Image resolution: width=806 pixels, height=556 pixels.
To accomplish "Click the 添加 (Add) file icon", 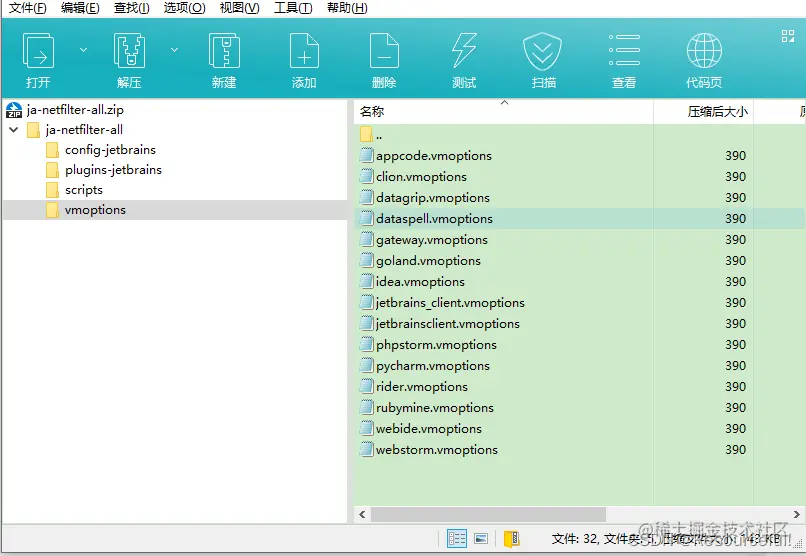I will (304, 50).
